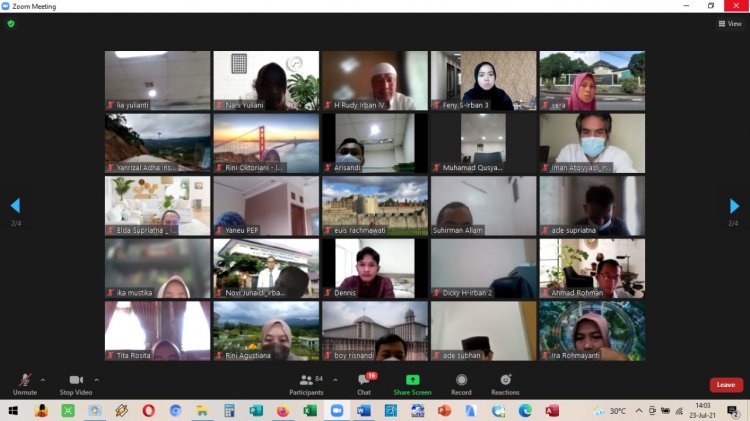Start recording with the Record button

click(461, 385)
